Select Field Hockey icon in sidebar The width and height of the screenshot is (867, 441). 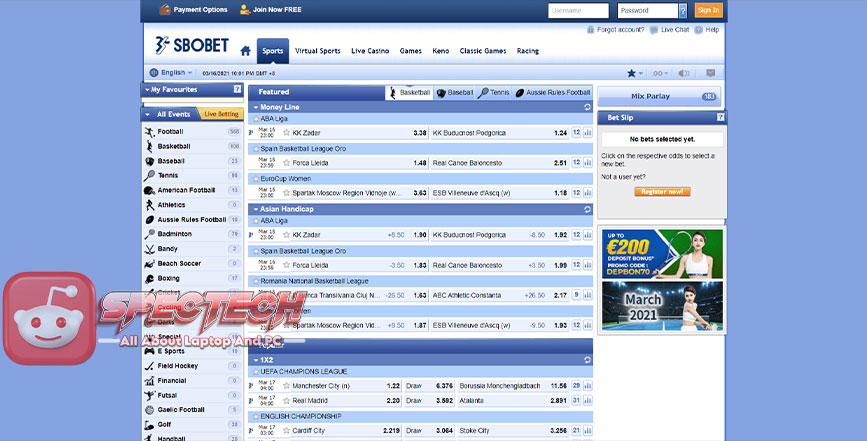point(149,366)
